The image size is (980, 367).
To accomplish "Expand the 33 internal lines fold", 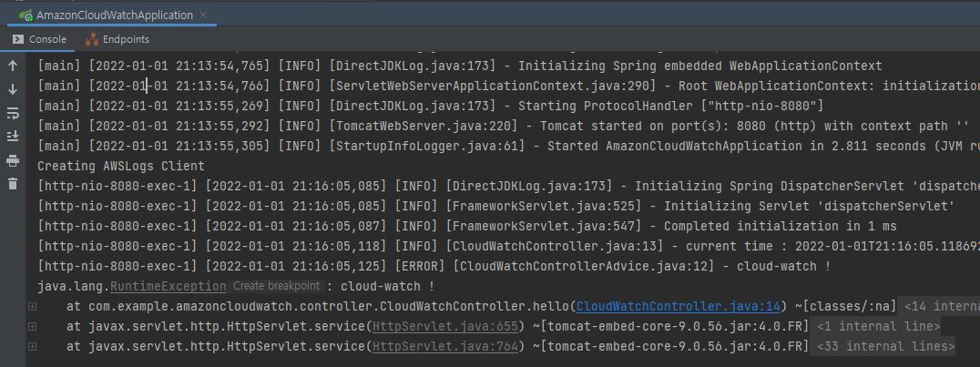I will (885, 346).
